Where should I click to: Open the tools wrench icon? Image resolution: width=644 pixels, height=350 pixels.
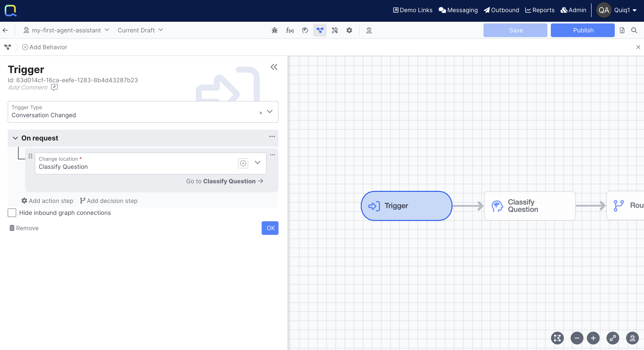click(335, 30)
